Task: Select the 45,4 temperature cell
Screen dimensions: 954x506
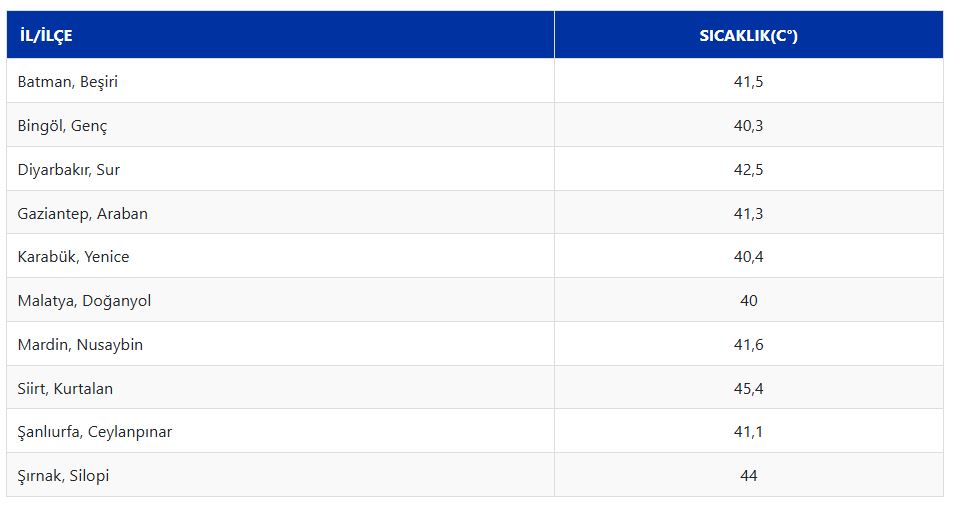Action: click(748, 388)
